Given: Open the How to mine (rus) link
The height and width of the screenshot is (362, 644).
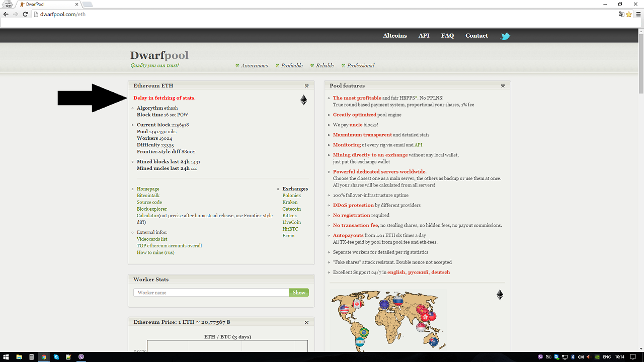Looking at the screenshot, I should [155, 252].
